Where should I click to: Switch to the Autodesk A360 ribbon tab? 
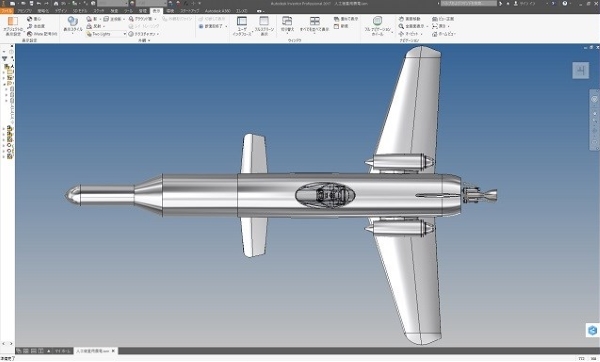[x=217, y=11]
